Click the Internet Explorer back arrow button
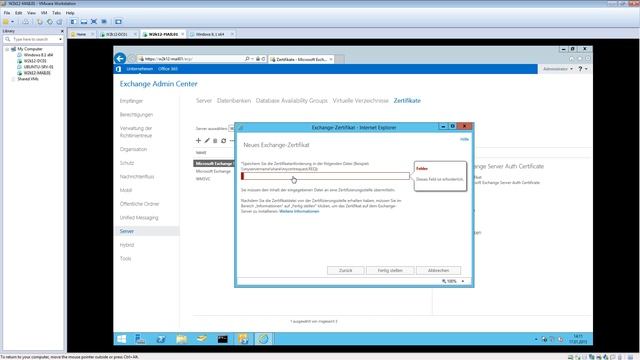This screenshot has height=360, width=640. pos(120,58)
